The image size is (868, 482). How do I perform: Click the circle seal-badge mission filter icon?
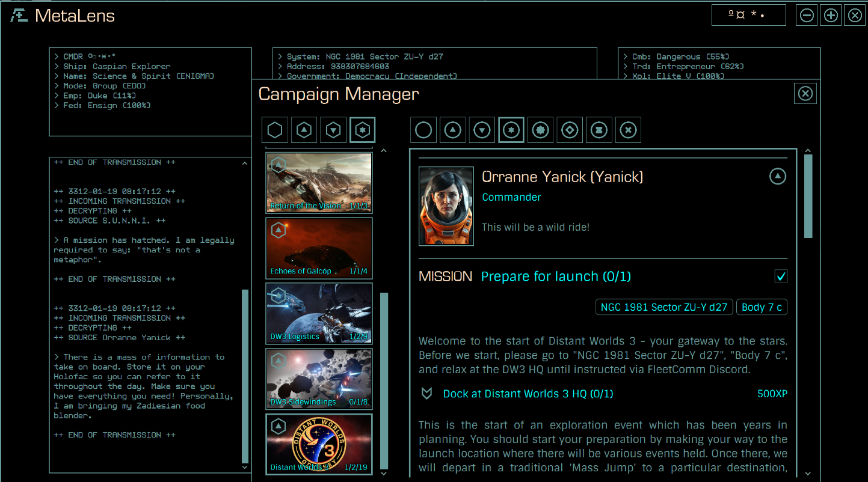click(541, 130)
